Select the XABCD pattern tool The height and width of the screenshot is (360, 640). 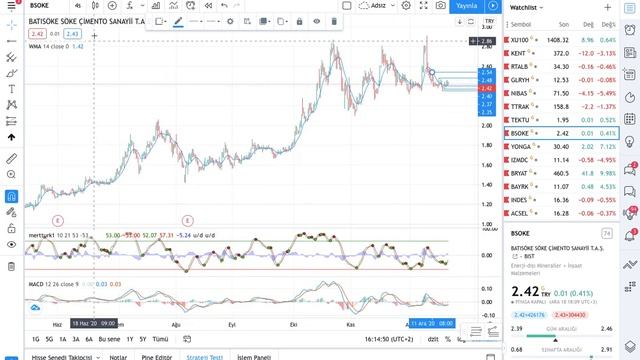coord(11,105)
